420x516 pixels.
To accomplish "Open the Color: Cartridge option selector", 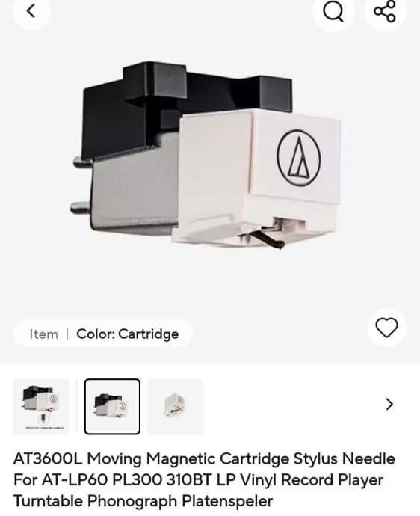I will coord(103,334).
